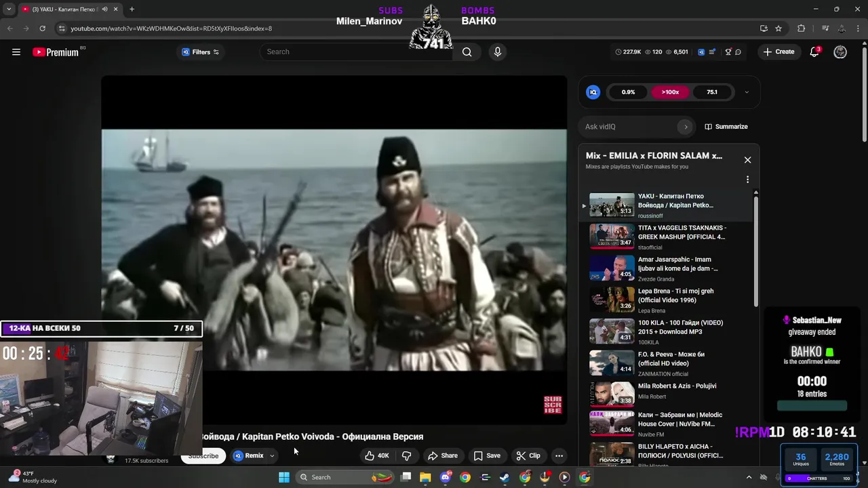Open Steam from the taskbar
This screenshot has width=868, height=488.
tap(505, 477)
